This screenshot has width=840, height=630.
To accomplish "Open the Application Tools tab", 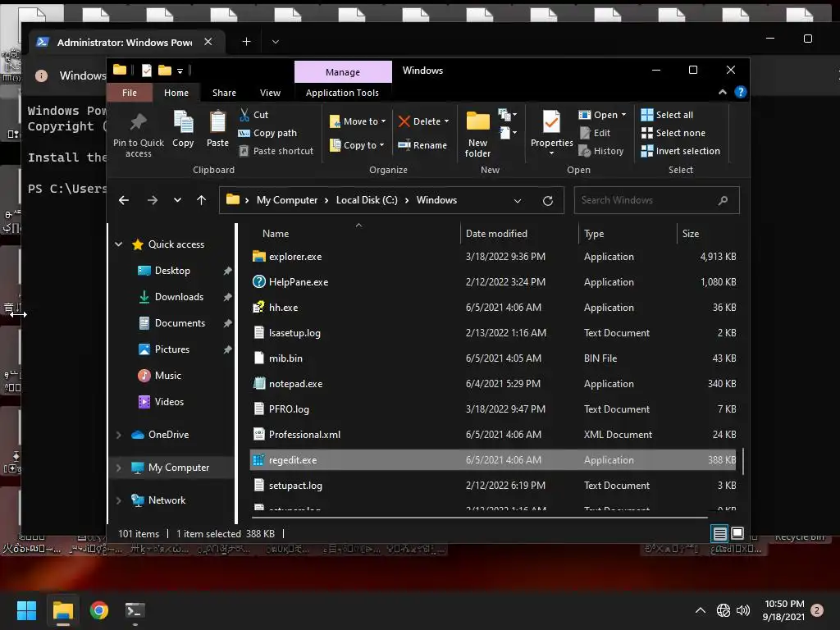I will (342, 93).
